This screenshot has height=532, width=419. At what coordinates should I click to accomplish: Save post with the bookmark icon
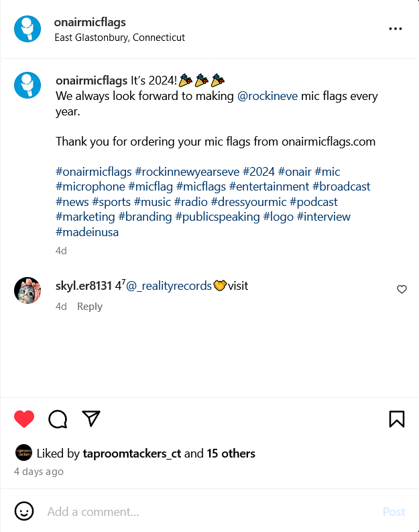396,419
